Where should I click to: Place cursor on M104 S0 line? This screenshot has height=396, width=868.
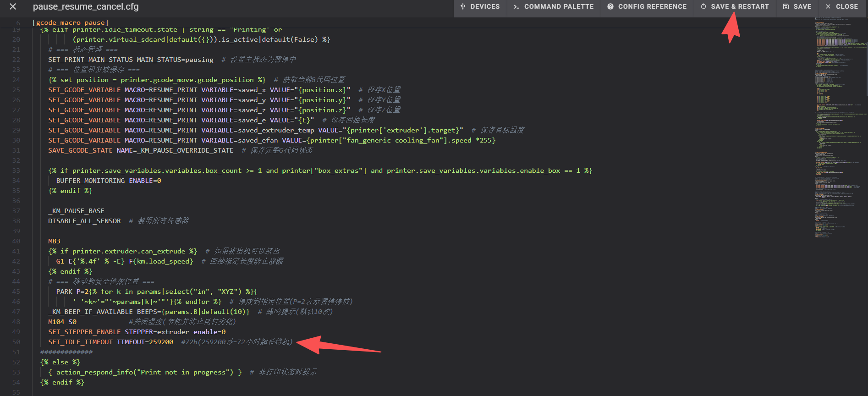click(62, 322)
